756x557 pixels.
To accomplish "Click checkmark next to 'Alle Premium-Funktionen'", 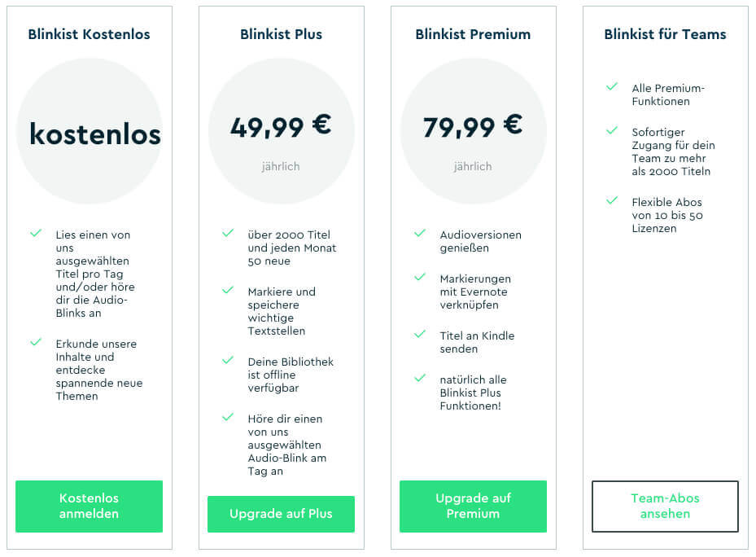I will click(612, 86).
